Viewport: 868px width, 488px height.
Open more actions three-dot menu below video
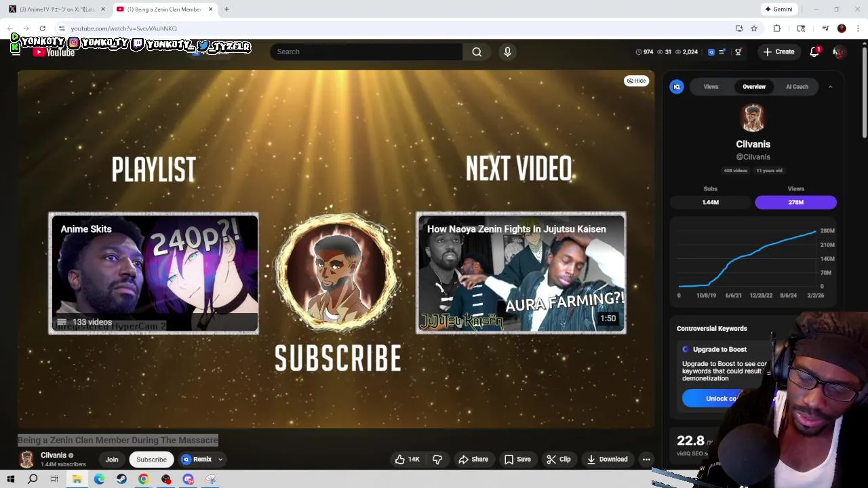click(646, 459)
